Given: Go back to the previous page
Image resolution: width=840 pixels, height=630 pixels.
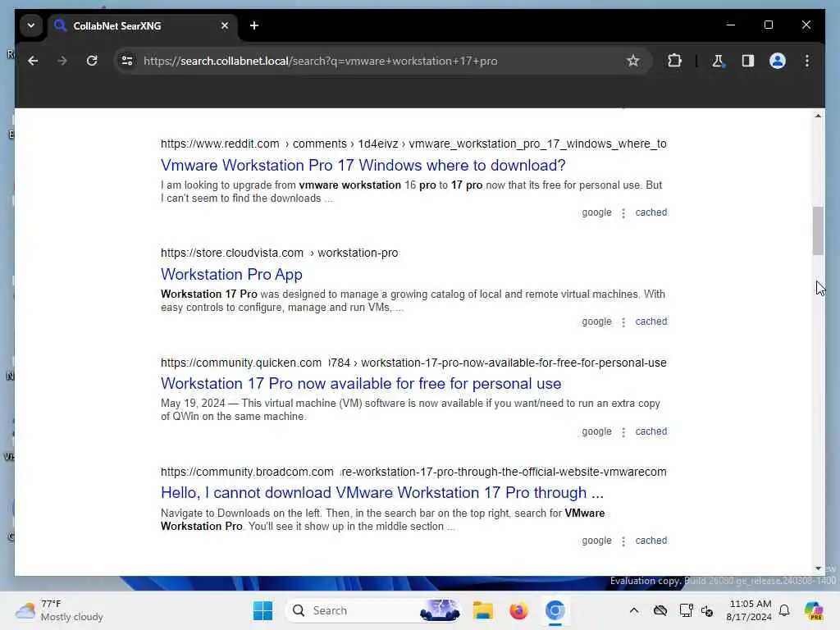Looking at the screenshot, I should 33,61.
